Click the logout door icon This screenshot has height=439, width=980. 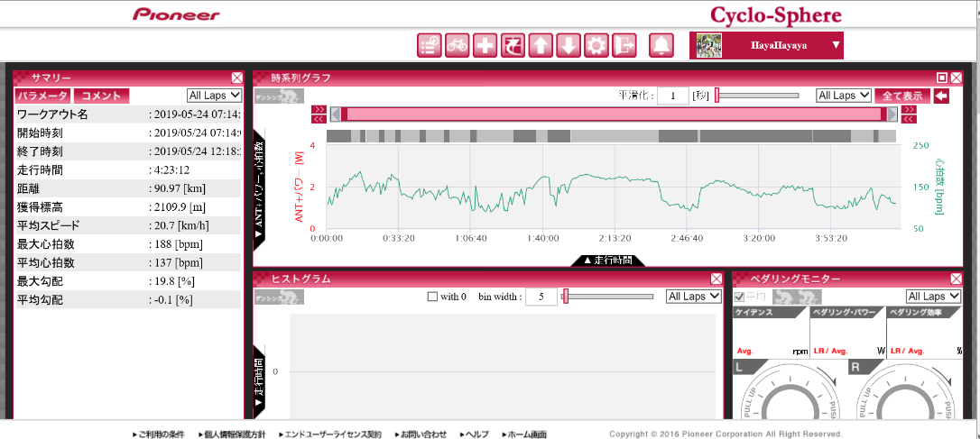click(x=624, y=45)
